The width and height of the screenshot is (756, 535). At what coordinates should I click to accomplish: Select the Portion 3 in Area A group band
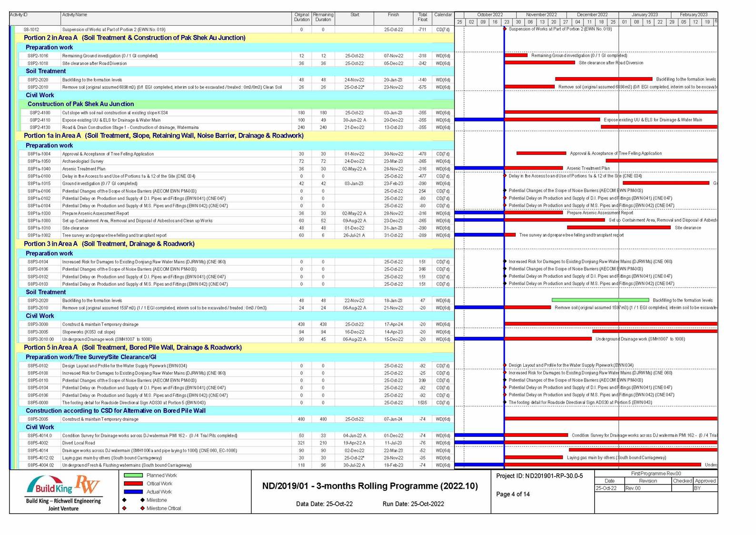click(235, 244)
